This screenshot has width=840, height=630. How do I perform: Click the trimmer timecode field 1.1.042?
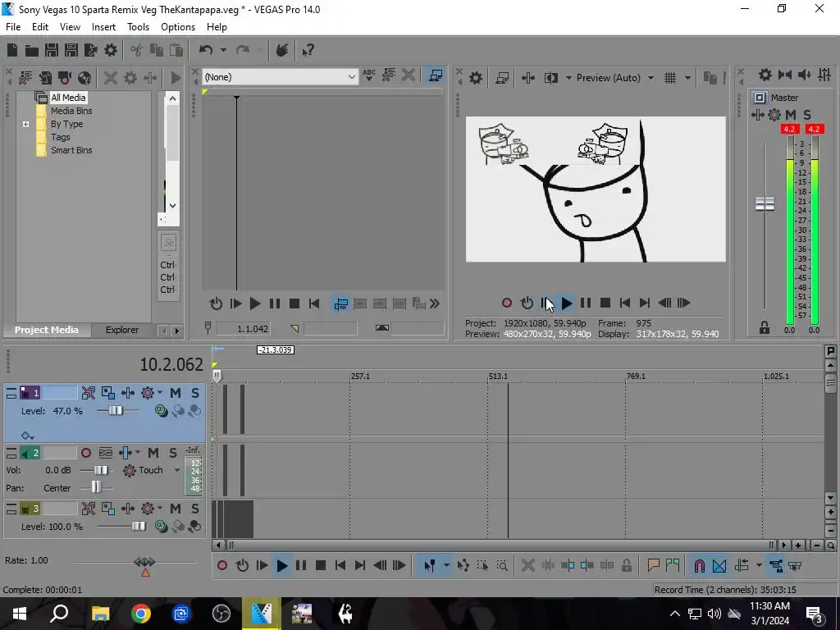(x=244, y=328)
